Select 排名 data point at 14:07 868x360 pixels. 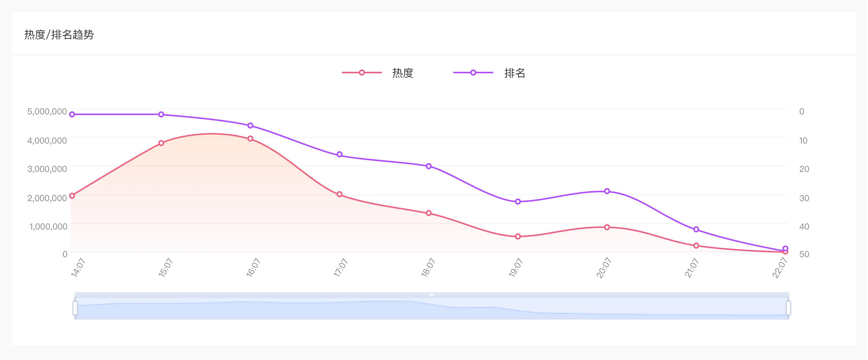click(72, 114)
